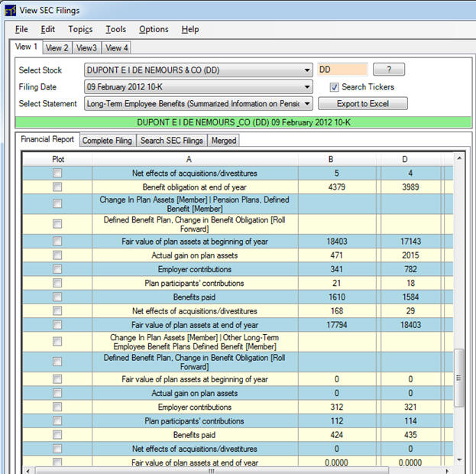The width and height of the screenshot is (476, 474).
Task: Switch to the View3 tab
Action: [x=86, y=47]
